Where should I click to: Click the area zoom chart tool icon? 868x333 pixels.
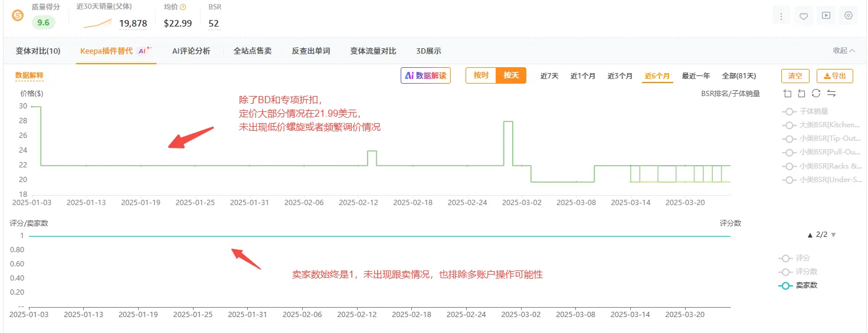point(788,93)
